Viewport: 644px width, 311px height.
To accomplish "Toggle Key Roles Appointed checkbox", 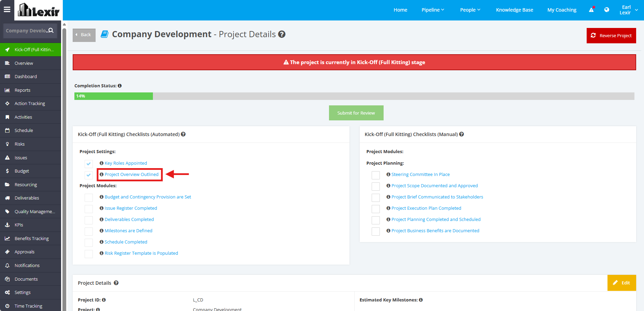I will point(89,164).
